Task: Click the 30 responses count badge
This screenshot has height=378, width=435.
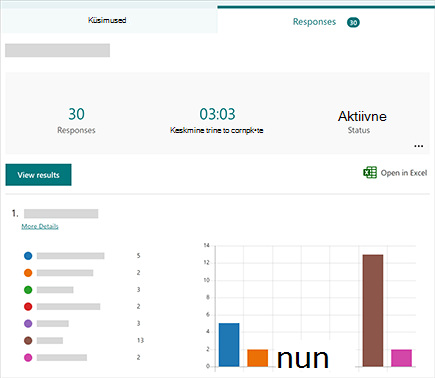Action: click(353, 22)
